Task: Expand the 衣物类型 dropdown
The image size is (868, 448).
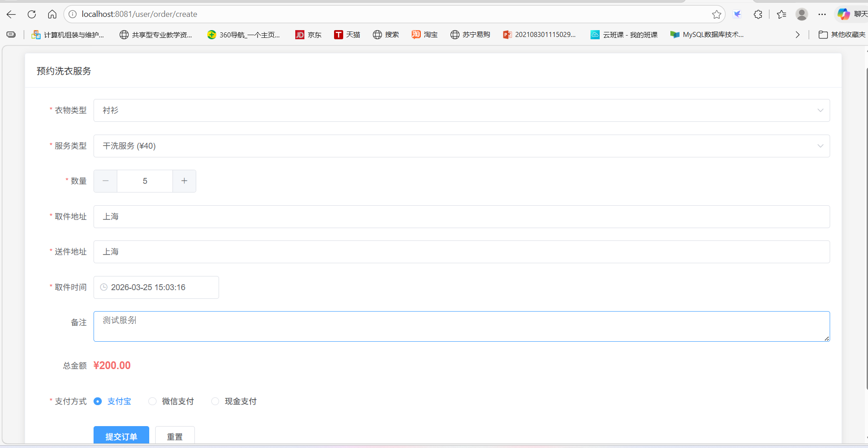Action: tap(461, 110)
